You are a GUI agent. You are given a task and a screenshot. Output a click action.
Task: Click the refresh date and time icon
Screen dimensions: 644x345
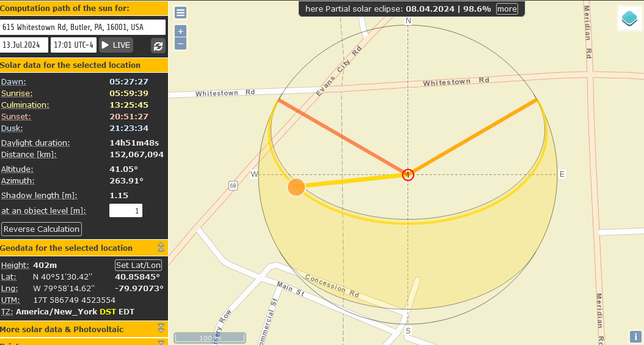tap(158, 46)
